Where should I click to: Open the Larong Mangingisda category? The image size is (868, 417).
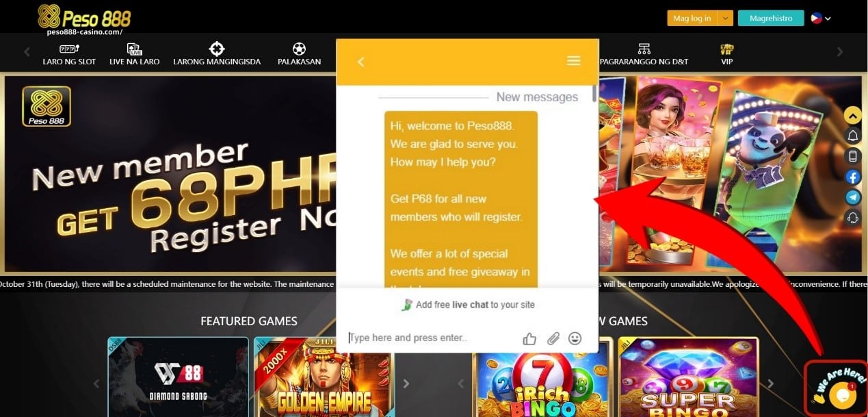[217, 55]
